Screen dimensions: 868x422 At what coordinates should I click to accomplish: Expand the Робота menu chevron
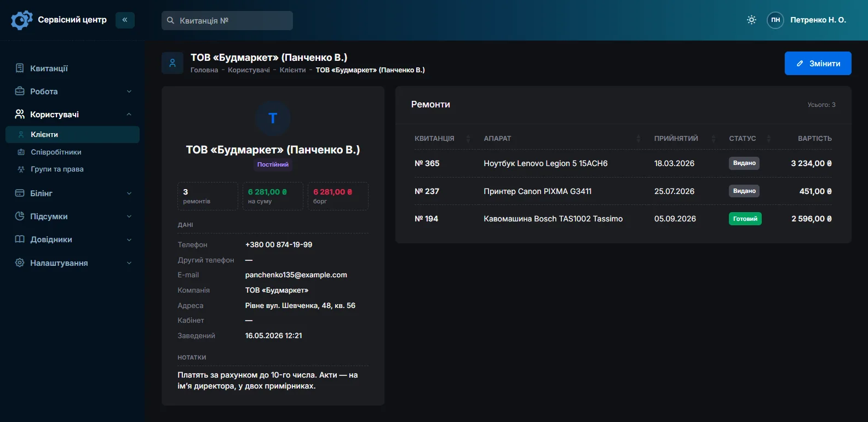coord(129,92)
